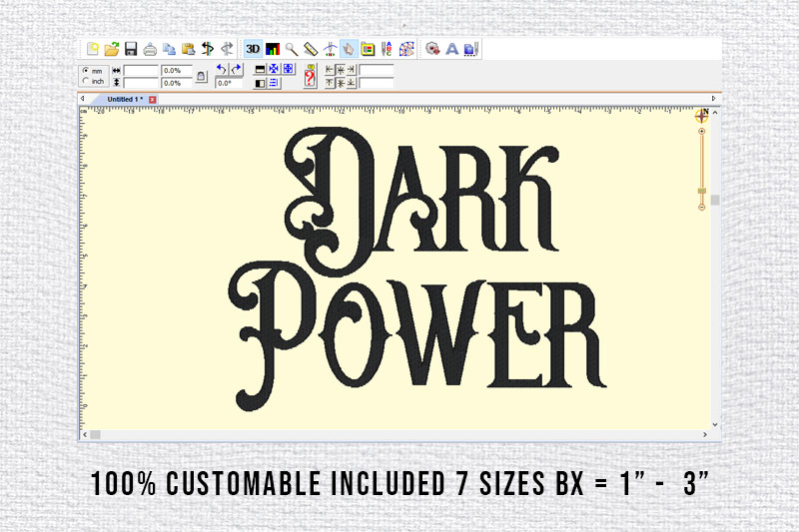Close the Untitled 1 tab
The image size is (799, 532).
coord(153,100)
